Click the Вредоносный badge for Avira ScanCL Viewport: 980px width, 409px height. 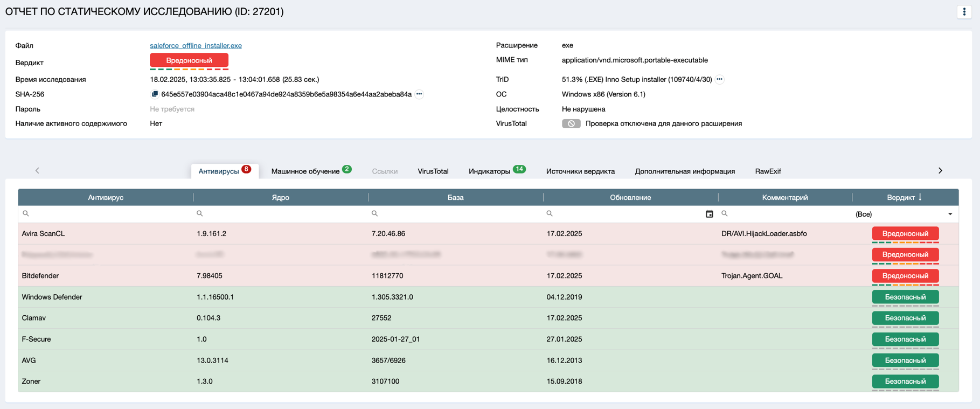(905, 233)
